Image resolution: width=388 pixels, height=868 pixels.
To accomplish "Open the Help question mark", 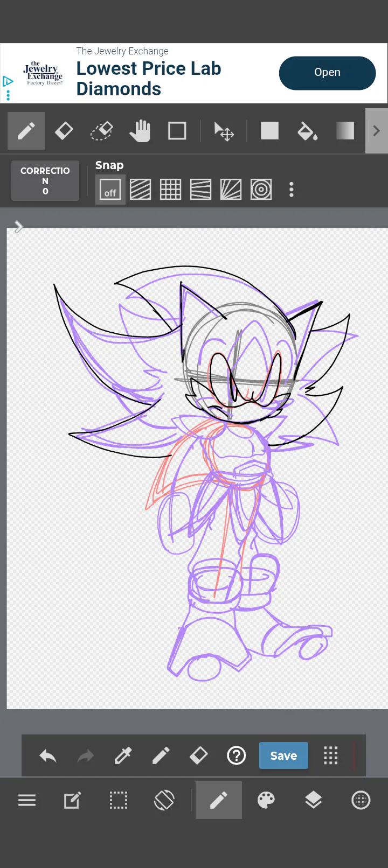I will 237,756.
